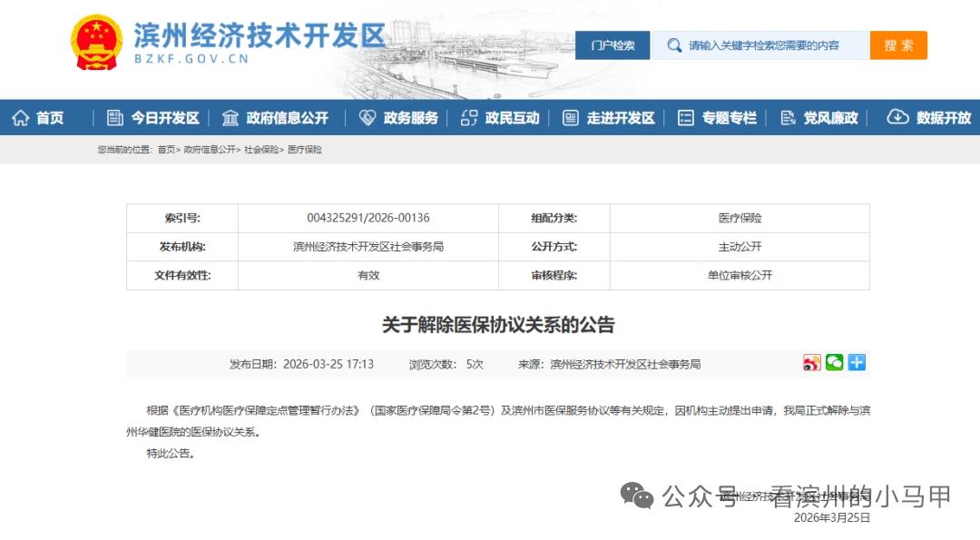Open more sharing options with the blue plus icon
Viewport: 980px width, 540px height.
pyautogui.click(x=856, y=362)
